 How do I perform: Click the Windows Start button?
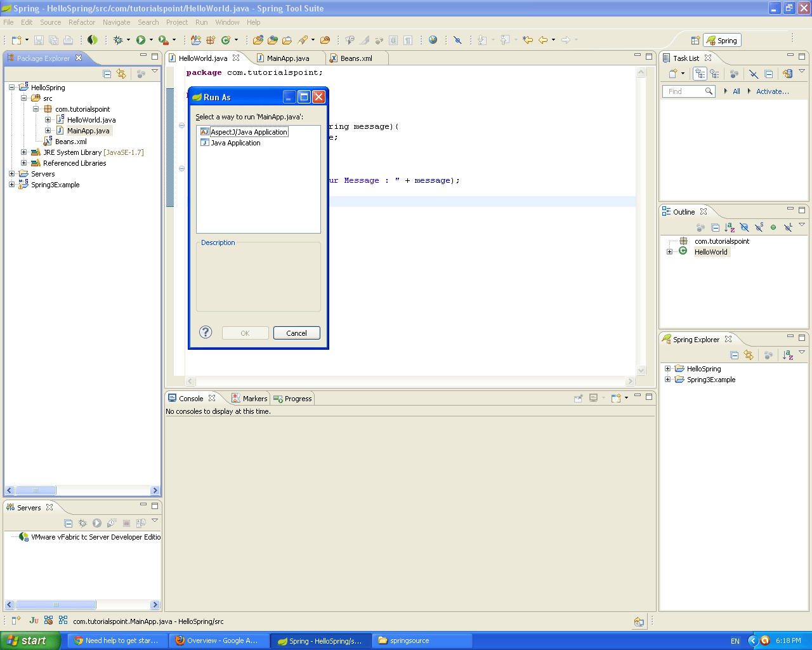pos(30,640)
